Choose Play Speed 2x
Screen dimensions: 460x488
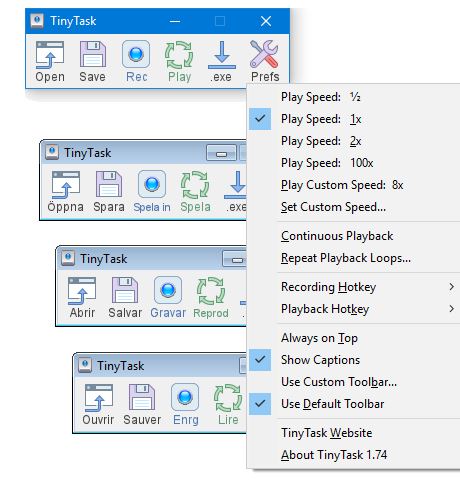click(353, 141)
